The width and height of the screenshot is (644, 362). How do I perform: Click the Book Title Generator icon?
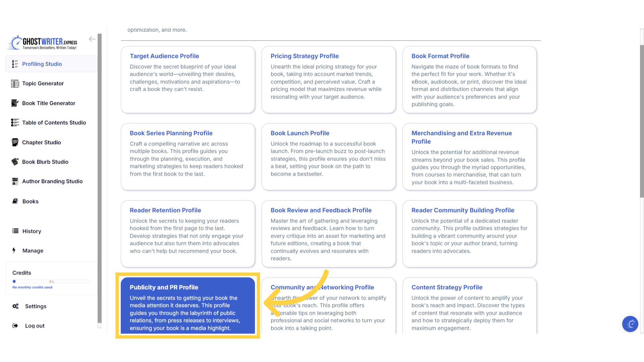(15, 103)
